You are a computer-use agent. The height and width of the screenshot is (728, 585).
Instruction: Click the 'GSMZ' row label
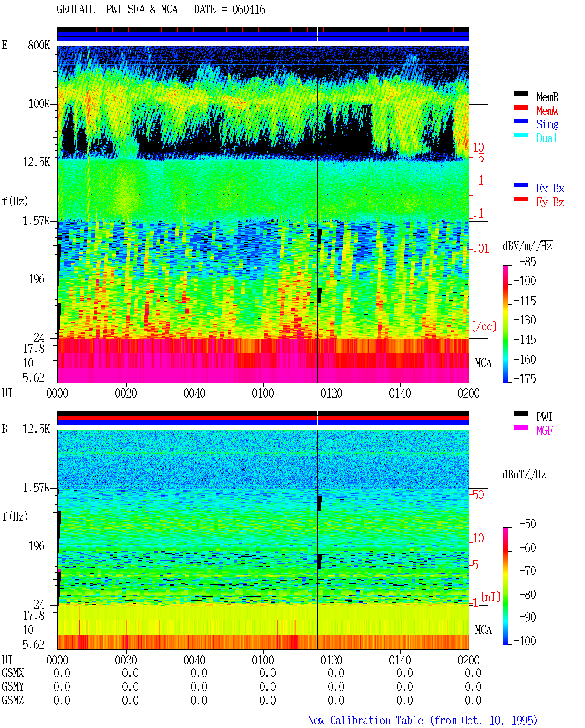(13, 701)
